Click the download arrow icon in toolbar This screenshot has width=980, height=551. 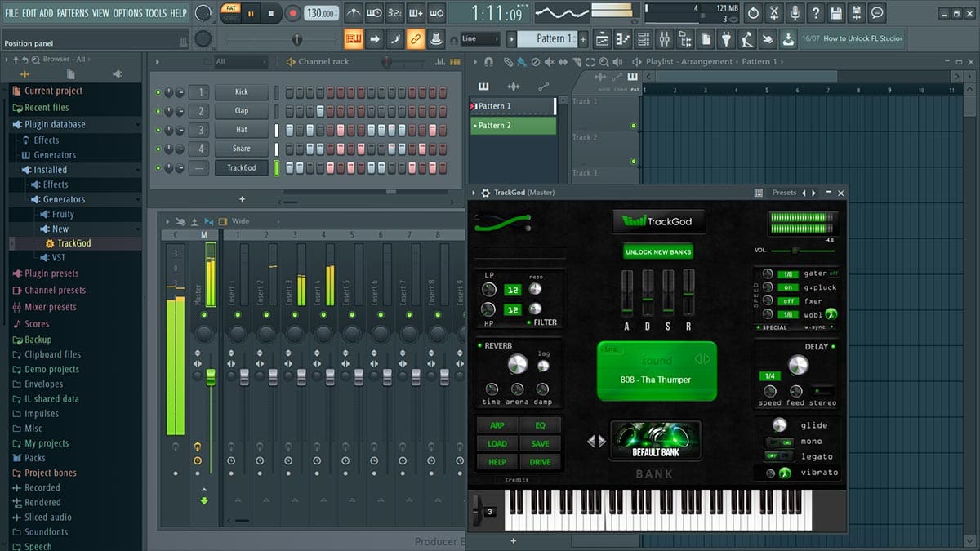788,39
